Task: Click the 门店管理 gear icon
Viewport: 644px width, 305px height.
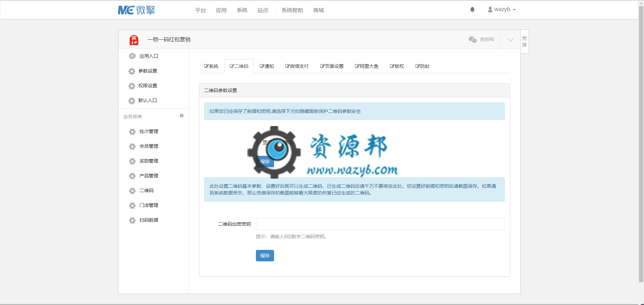Action: click(x=132, y=206)
